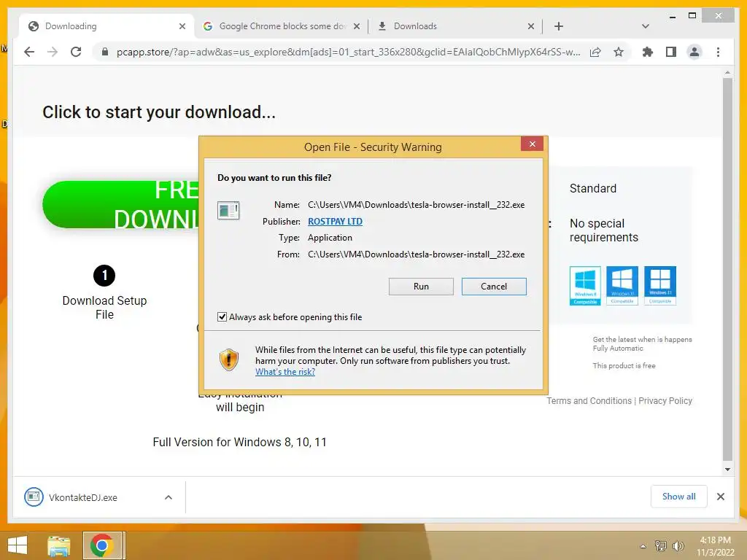The image size is (747, 560).
Task: Switch to Google Chrome blocks some downloads tab
Action: click(281, 26)
